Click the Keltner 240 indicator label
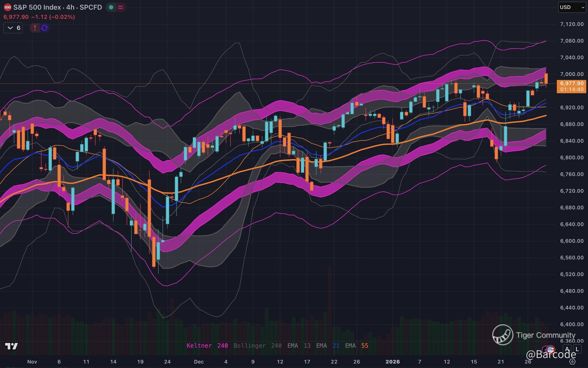The width and height of the screenshot is (588, 368). [207, 346]
